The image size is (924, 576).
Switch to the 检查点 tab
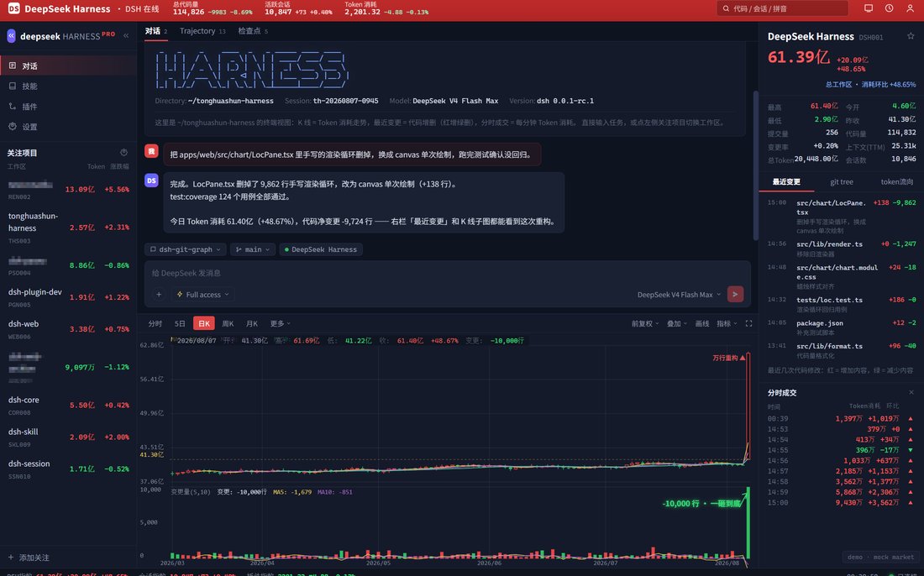[x=253, y=31]
